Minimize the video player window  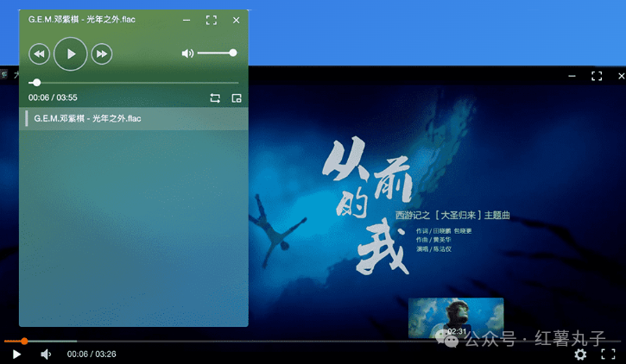[x=572, y=76]
